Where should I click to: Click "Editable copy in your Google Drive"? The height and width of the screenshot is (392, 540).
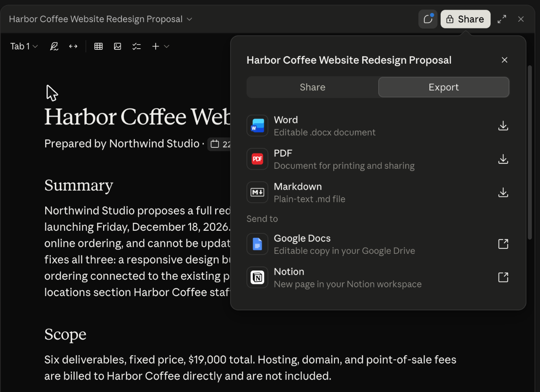[x=344, y=251]
